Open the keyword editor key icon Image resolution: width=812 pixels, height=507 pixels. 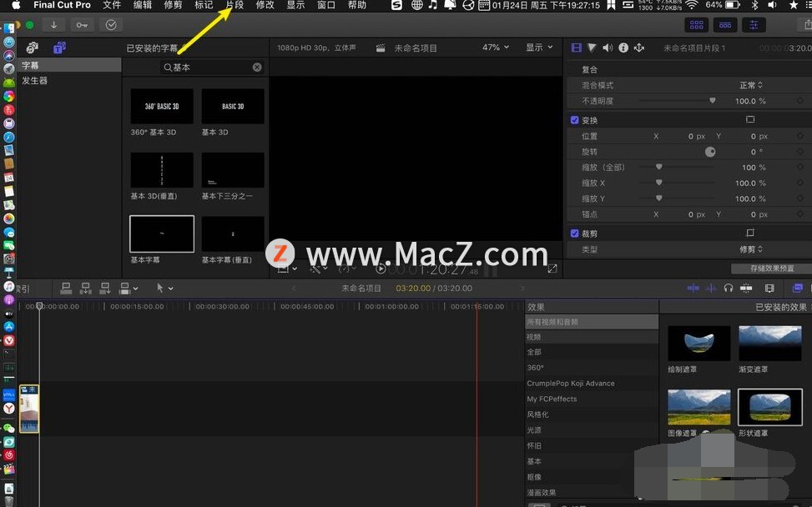(x=82, y=25)
